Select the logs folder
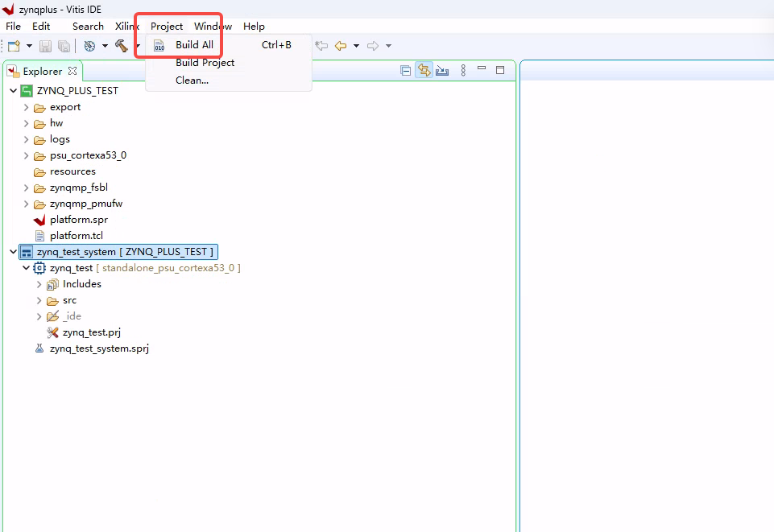This screenshot has height=532, width=774. point(60,139)
